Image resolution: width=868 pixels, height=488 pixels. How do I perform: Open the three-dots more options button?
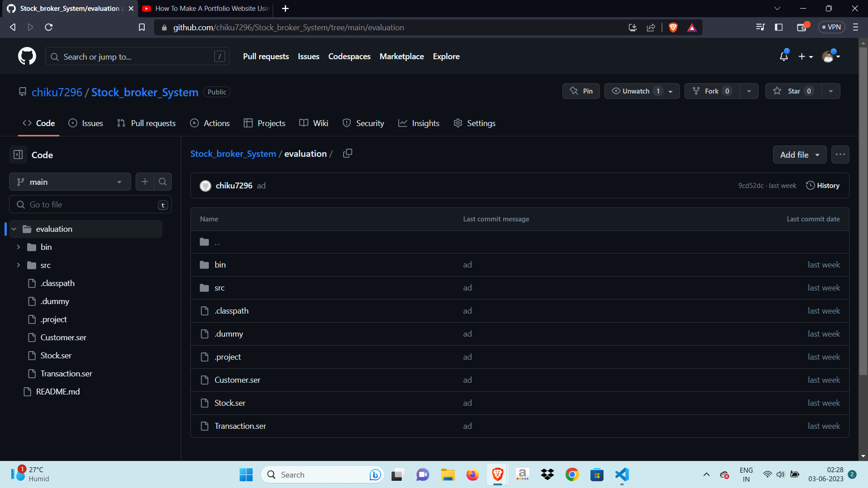click(840, 155)
